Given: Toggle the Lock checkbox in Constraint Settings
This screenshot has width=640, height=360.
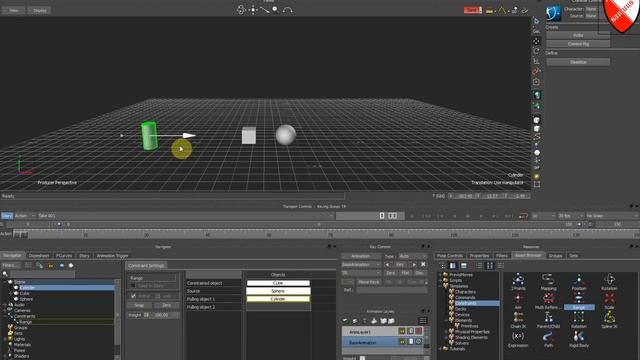Looking at the screenshot, I should [x=158, y=296].
